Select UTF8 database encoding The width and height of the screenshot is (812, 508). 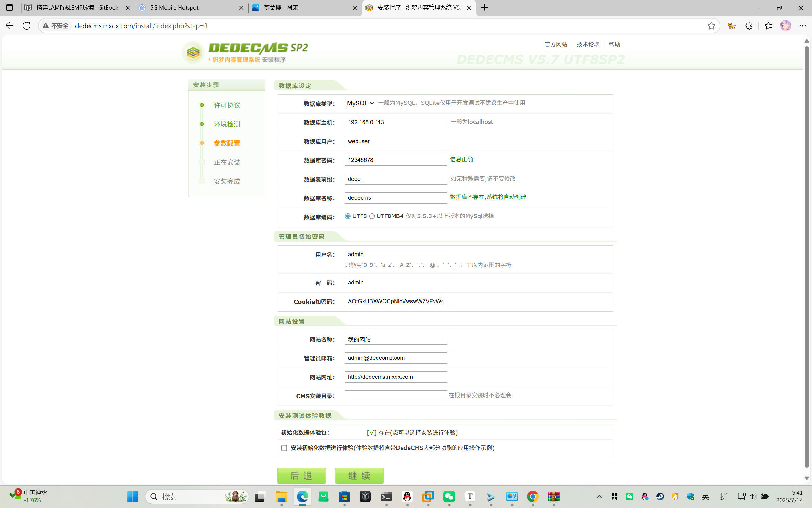[x=348, y=216]
